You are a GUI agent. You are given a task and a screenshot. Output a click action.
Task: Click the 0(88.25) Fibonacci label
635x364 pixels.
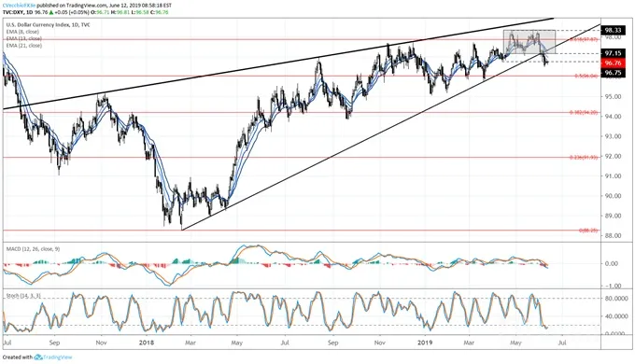click(588, 231)
